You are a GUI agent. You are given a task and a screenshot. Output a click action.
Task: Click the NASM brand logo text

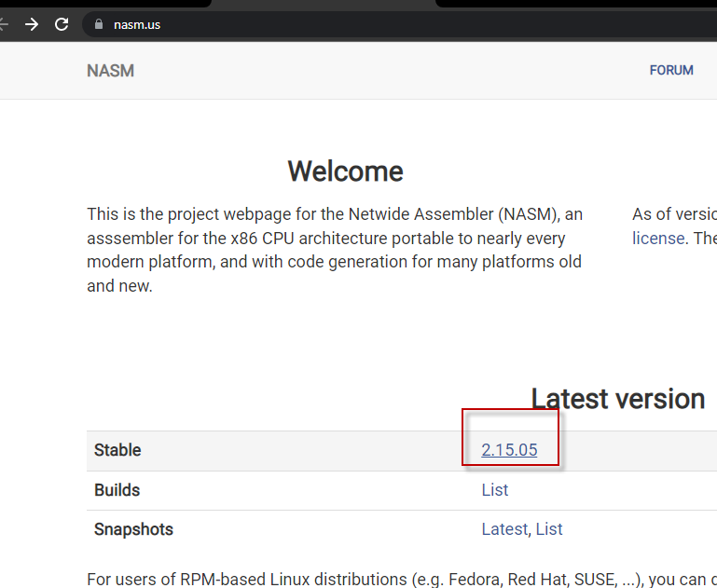(x=110, y=71)
